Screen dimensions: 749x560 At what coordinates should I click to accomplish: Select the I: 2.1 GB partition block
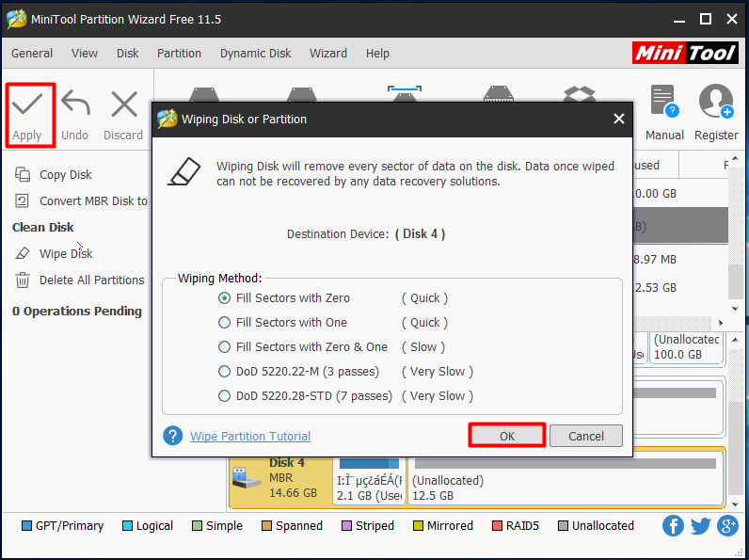pyautogui.click(x=369, y=480)
